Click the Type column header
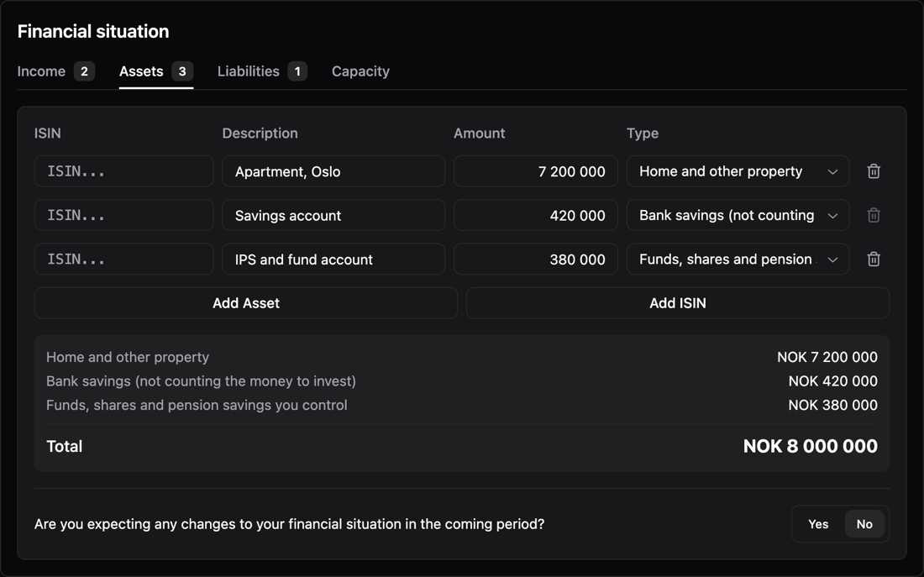The width and height of the screenshot is (924, 577). 643,134
